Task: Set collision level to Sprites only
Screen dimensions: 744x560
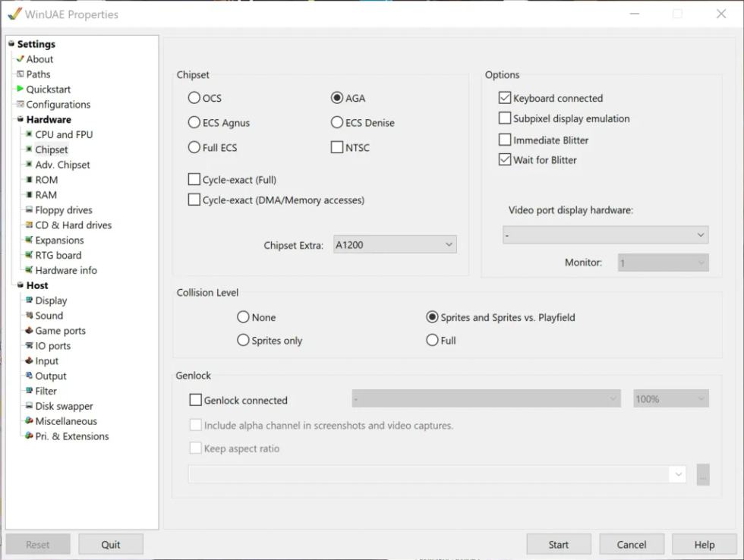Action: click(243, 340)
